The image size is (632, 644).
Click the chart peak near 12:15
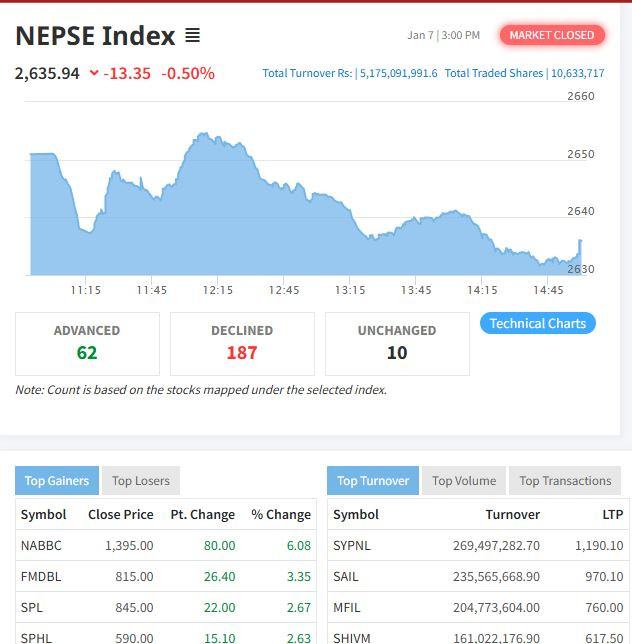(x=203, y=134)
